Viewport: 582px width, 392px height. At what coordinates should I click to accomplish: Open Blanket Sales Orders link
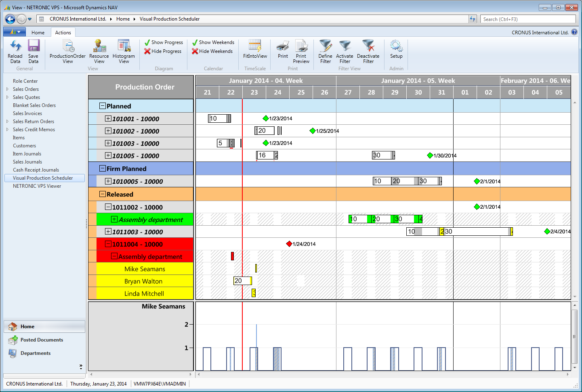pyautogui.click(x=34, y=105)
